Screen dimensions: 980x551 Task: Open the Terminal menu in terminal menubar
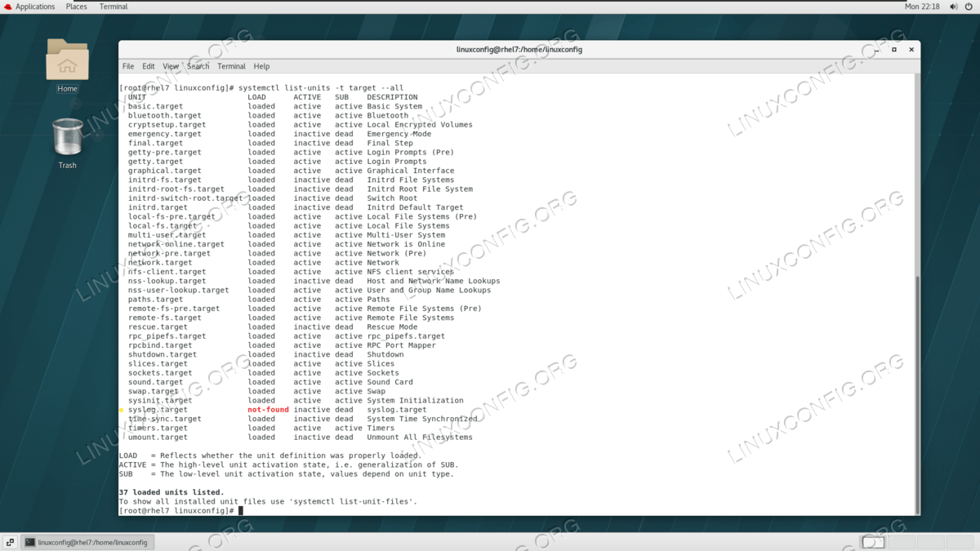coord(231,66)
